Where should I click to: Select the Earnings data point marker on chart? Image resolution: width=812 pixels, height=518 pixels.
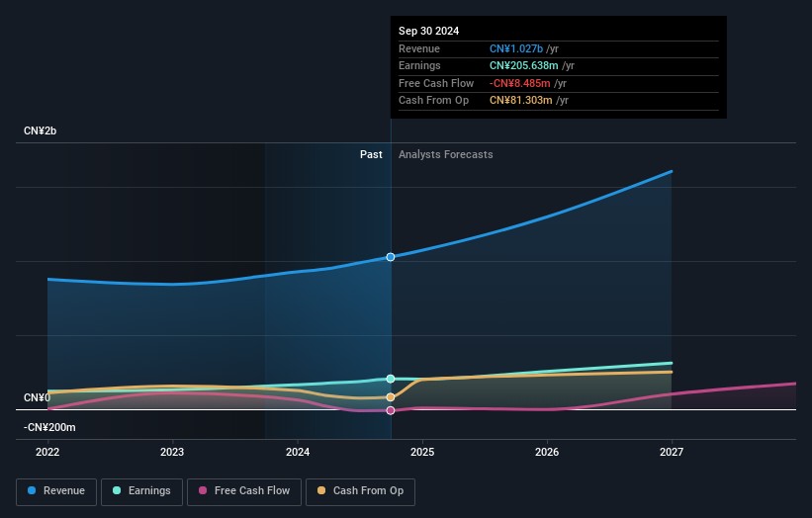391,379
